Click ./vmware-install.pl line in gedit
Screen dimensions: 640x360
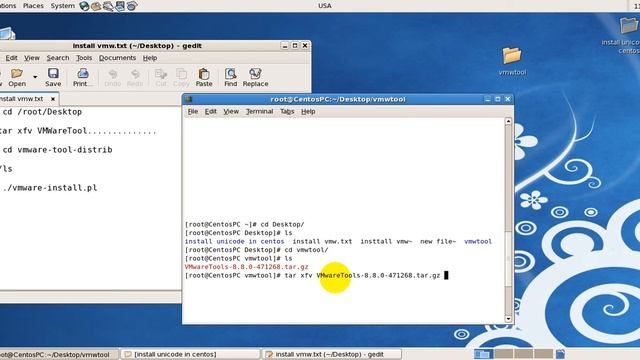point(49,188)
